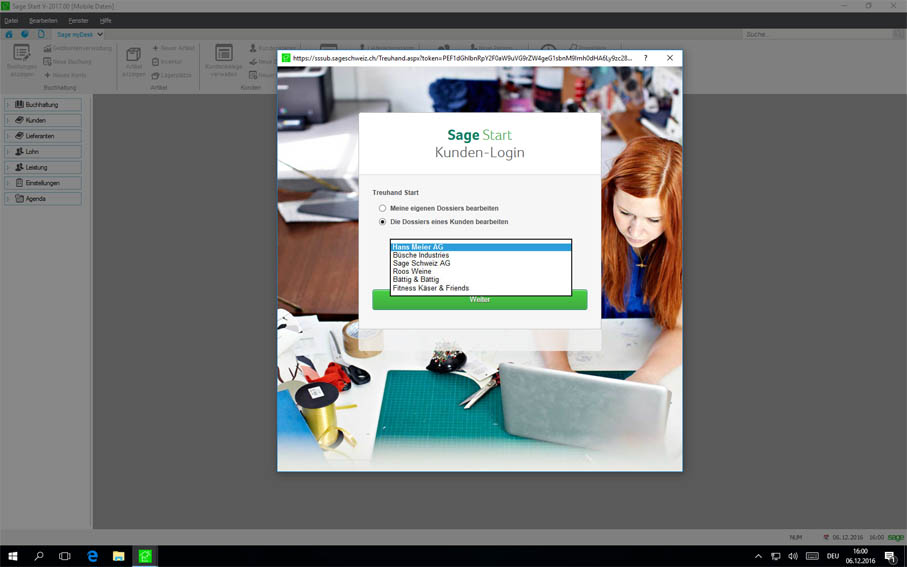The width and height of the screenshot is (907, 567).
Task: Click the DEU language indicator
Action: pos(833,556)
